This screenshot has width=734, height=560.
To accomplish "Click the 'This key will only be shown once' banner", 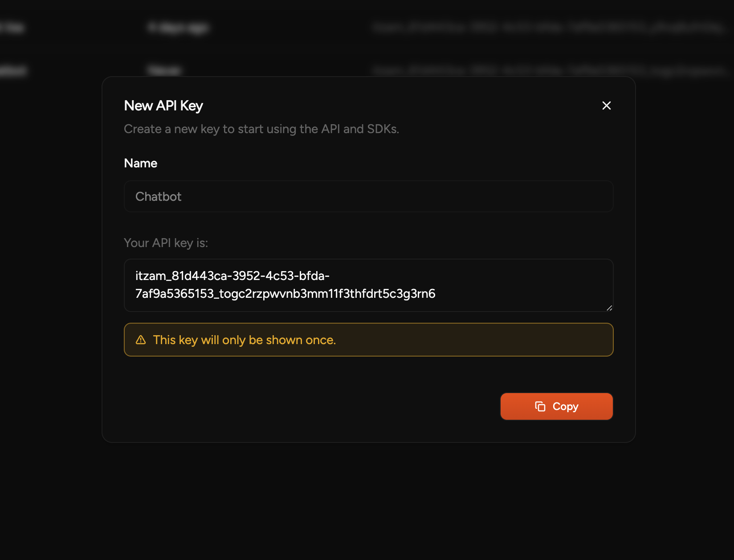I will coord(368,340).
